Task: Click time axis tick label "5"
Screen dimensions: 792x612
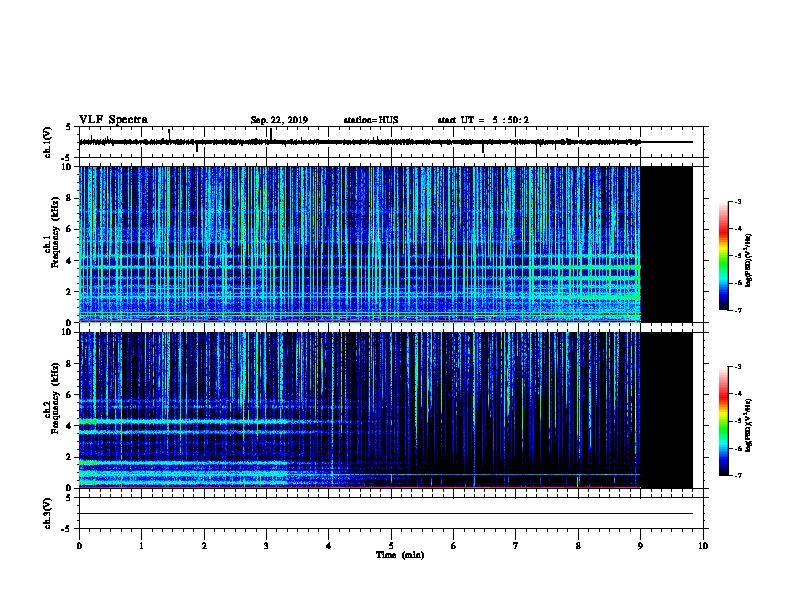Action: coord(391,546)
